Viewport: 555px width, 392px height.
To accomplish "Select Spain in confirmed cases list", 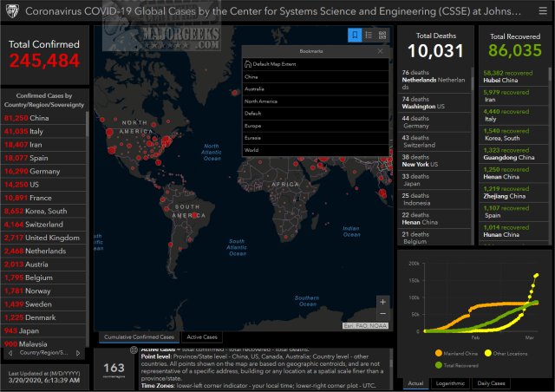I will pyautogui.click(x=43, y=158).
